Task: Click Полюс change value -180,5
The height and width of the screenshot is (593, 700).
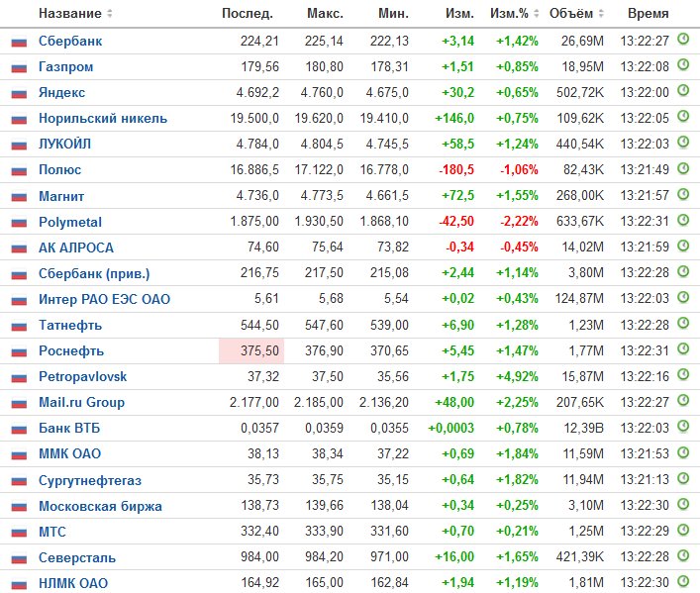Action: (x=456, y=169)
